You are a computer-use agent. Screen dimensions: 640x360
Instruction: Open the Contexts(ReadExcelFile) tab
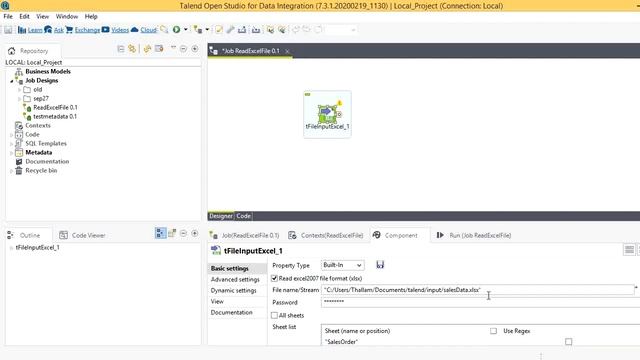click(x=331, y=236)
